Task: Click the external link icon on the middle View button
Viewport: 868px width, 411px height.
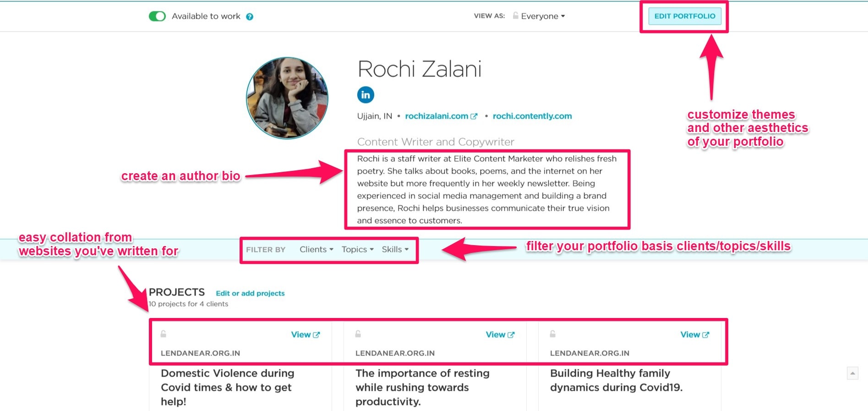Action: click(x=511, y=334)
